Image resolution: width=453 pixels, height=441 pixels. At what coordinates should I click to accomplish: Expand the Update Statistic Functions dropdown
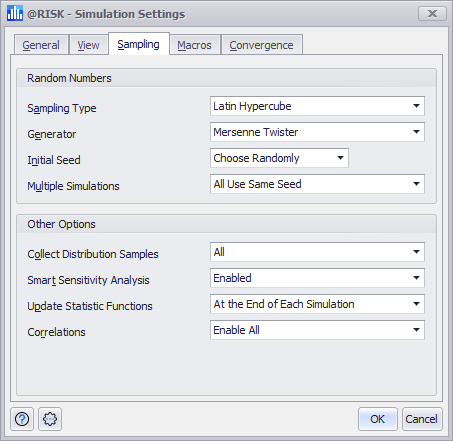click(x=317, y=304)
